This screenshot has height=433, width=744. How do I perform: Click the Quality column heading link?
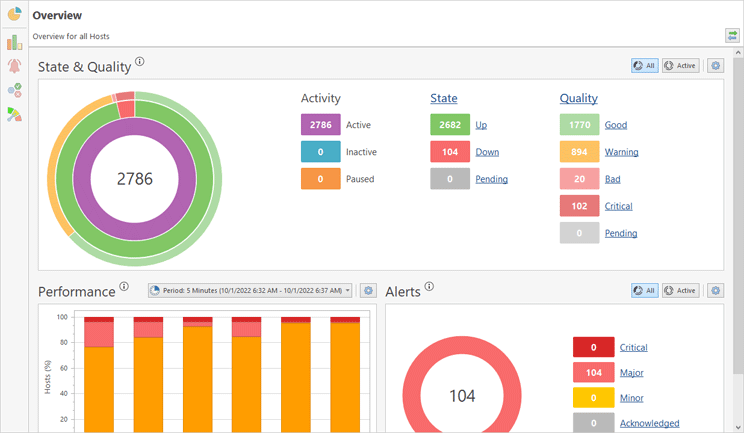click(578, 98)
